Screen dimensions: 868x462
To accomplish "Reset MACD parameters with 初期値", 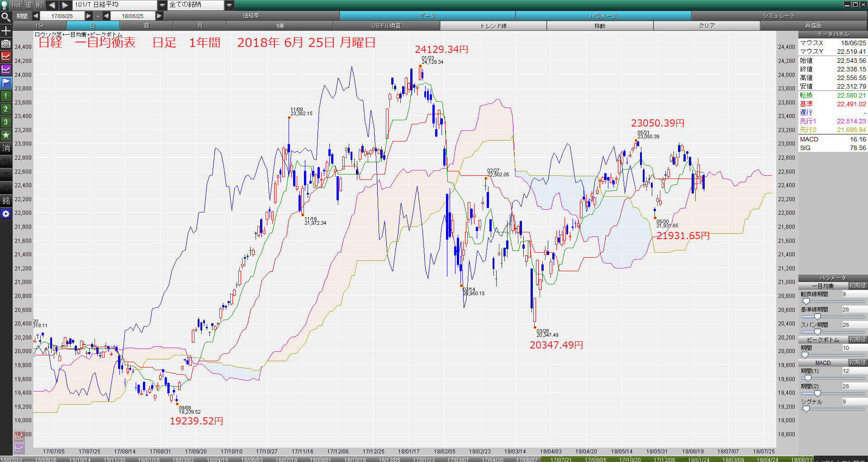I will pyautogui.click(x=857, y=363).
